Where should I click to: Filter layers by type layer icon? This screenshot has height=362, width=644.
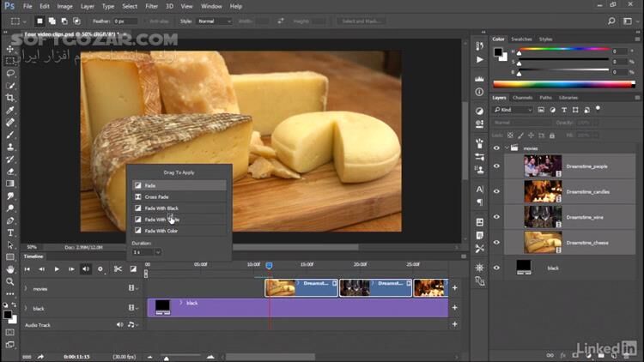pos(564,110)
